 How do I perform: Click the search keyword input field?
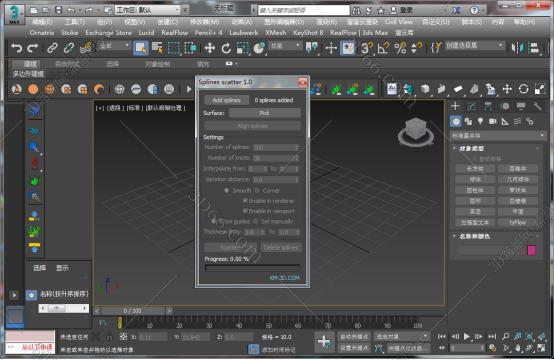click(303, 10)
